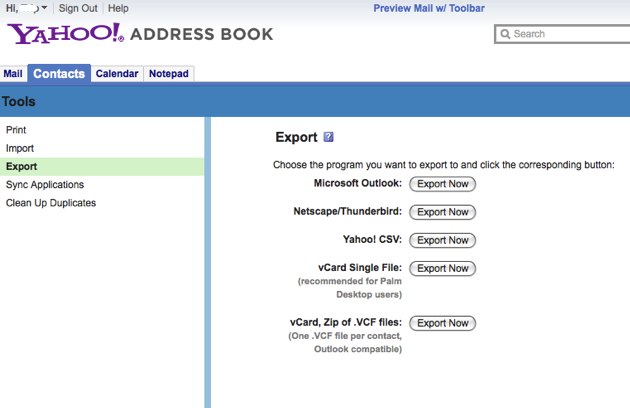Switch to the Notepad tab
630x408 pixels.
[x=169, y=74]
